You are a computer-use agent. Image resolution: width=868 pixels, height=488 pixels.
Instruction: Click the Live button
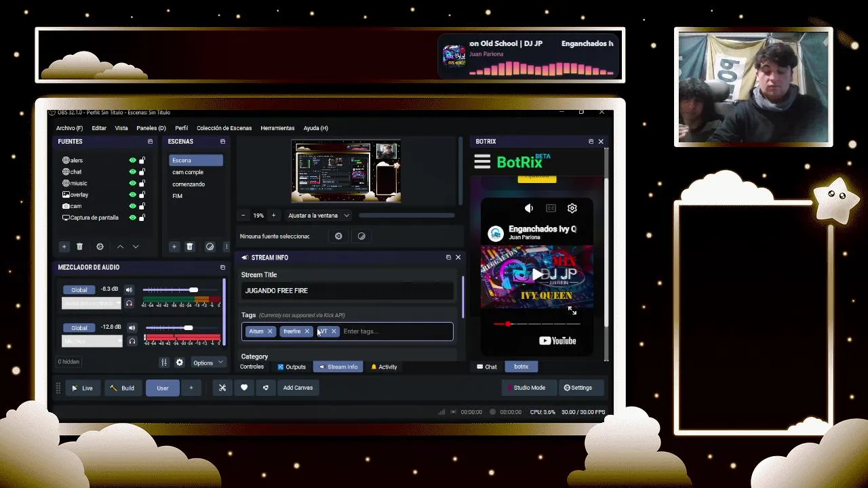(x=83, y=388)
